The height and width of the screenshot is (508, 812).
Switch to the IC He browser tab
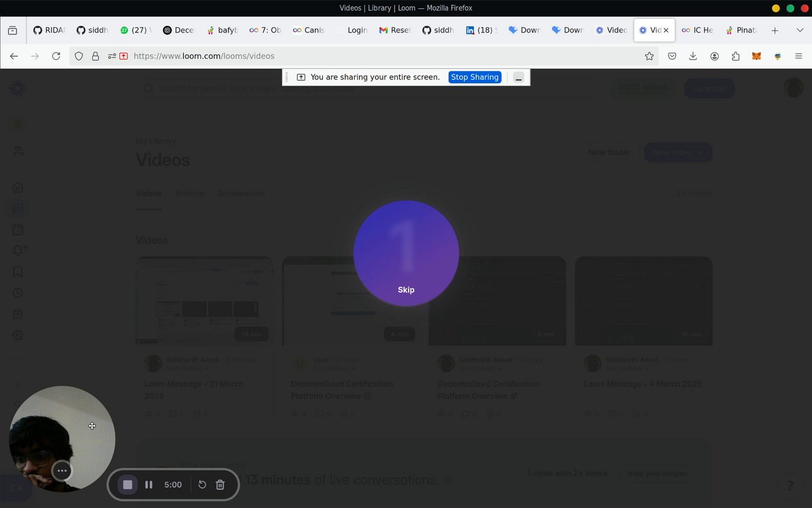tap(697, 30)
